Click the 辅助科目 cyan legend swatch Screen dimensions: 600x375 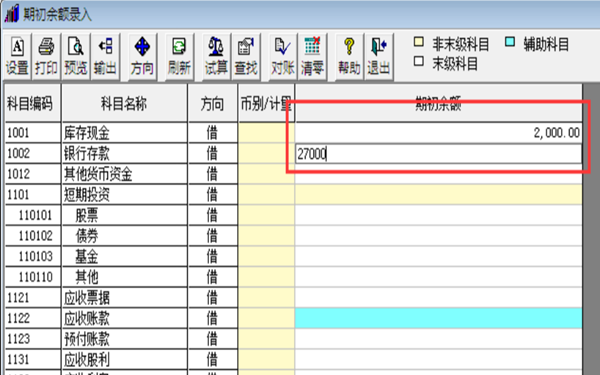click(x=510, y=42)
